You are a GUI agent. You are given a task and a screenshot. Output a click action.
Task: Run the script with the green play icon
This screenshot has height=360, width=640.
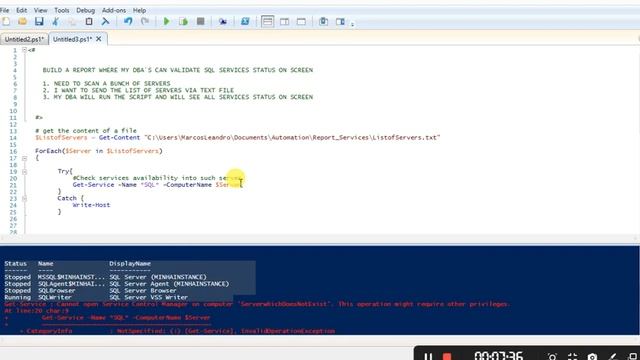tap(167, 21)
